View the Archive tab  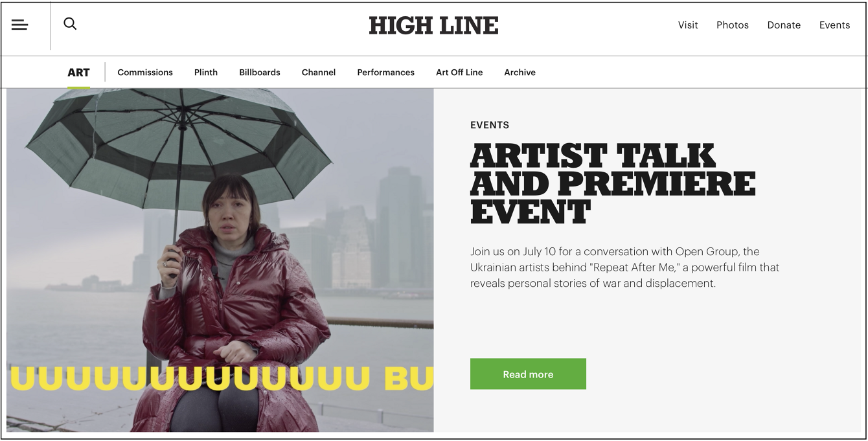520,73
